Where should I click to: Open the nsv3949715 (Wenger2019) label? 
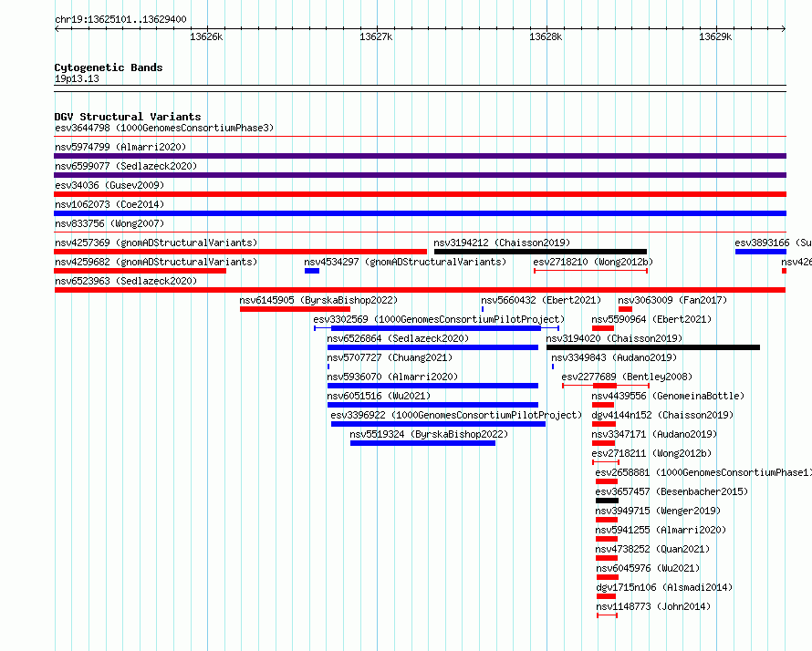tap(658, 511)
